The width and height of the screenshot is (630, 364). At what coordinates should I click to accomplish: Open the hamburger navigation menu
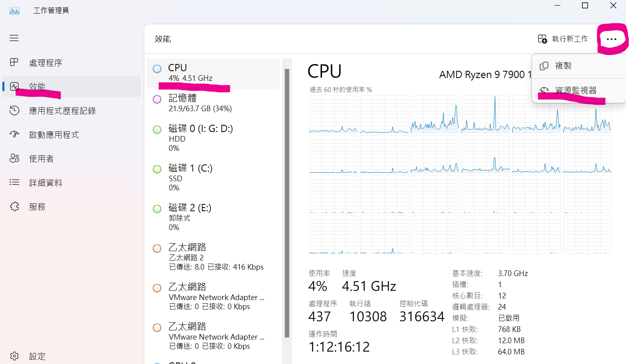[x=14, y=38]
